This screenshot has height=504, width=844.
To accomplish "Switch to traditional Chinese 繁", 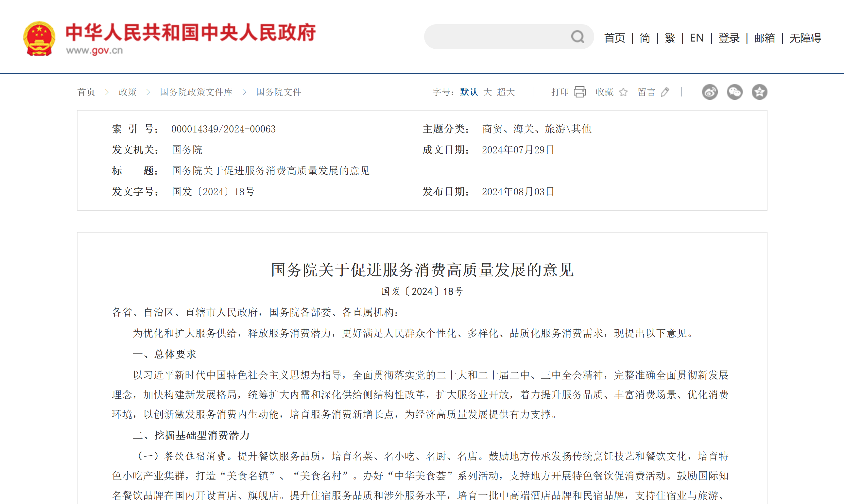I will pos(670,38).
